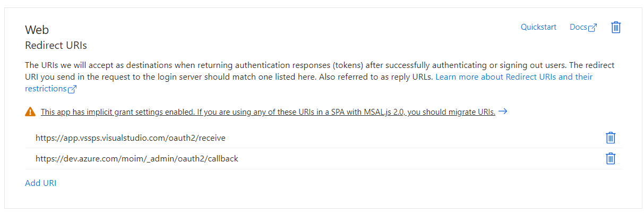Open the Quickstart link
Viewport: 644px width, 213px height.
coord(538,27)
